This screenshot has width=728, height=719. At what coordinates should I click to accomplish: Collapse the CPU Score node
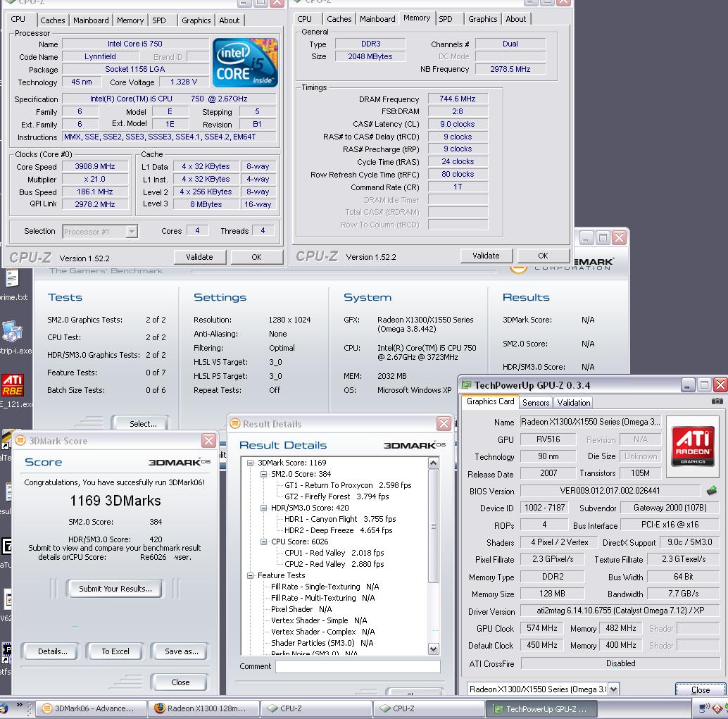click(x=264, y=542)
